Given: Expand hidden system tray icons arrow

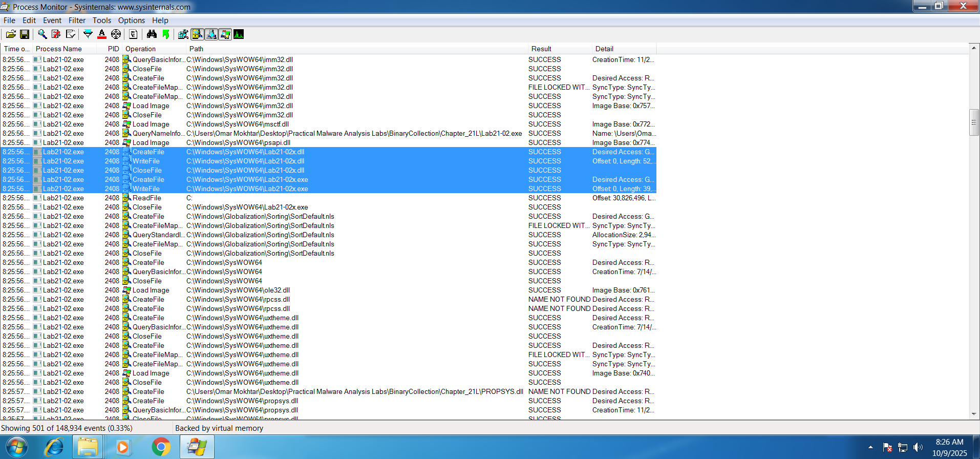Looking at the screenshot, I should (870, 447).
